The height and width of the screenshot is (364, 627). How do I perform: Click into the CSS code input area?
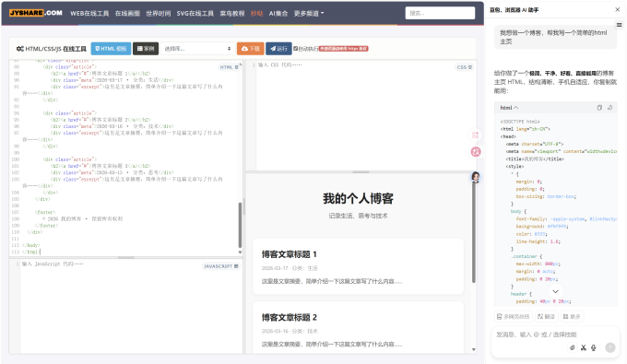(x=360, y=116)
